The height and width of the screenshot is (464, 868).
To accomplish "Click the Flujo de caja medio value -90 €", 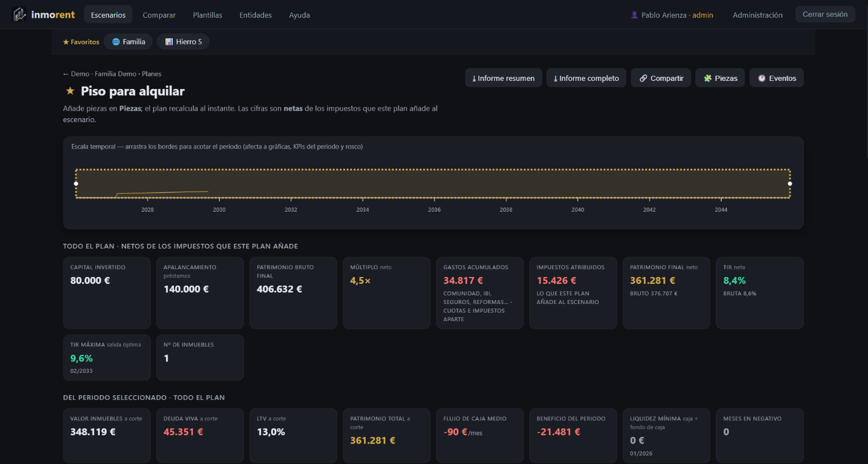I will pyautogui.click(x=455, y=432).
